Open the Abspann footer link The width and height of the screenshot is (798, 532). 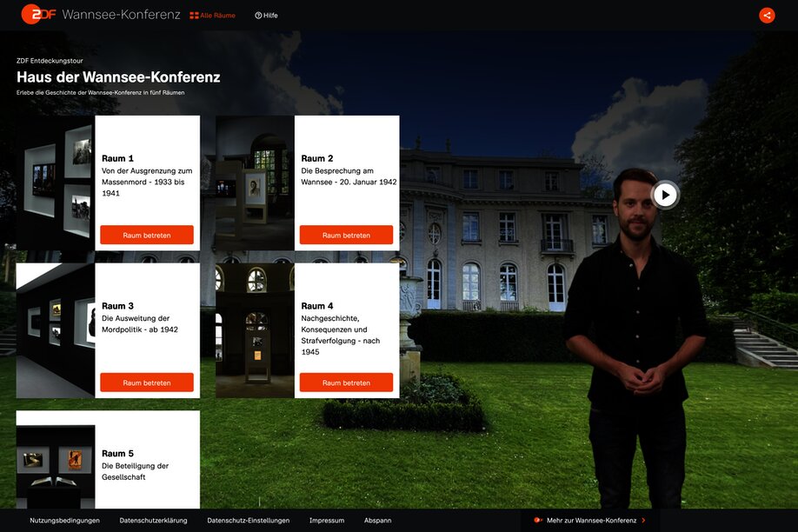[377, 521]
